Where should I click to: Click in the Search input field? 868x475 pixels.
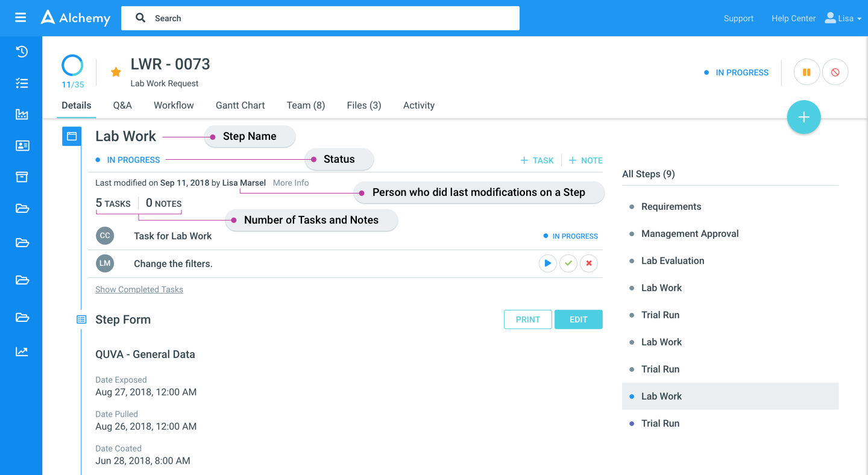click(x=320, y=18)
